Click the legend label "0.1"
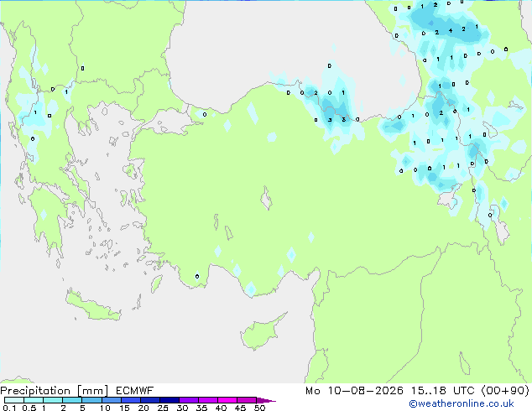This screenshot has width=532, height=411. (x=9, y=408)
